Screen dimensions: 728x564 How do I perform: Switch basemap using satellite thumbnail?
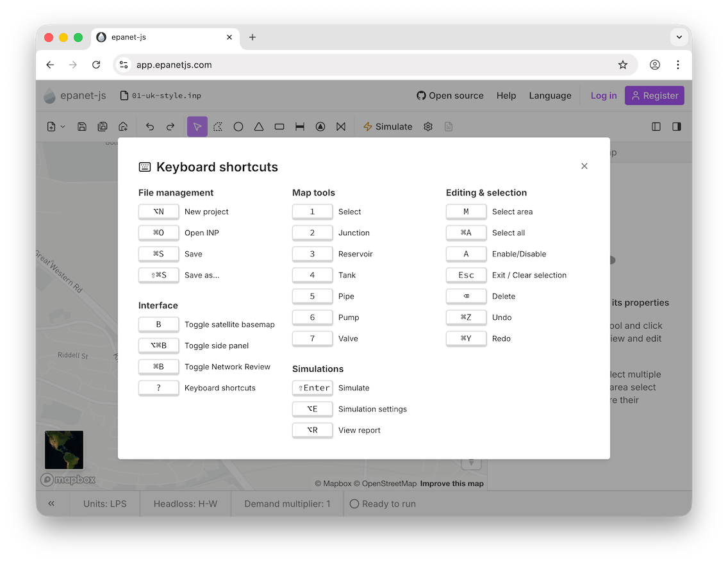point(63,449)
